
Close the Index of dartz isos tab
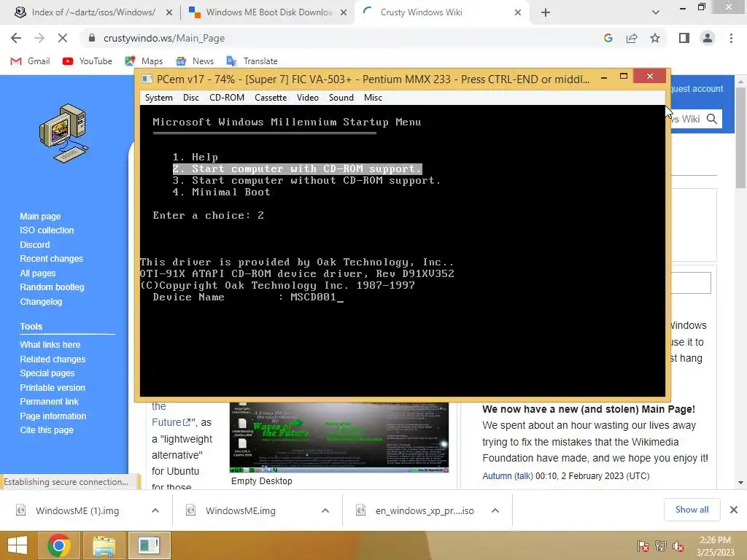169,12
